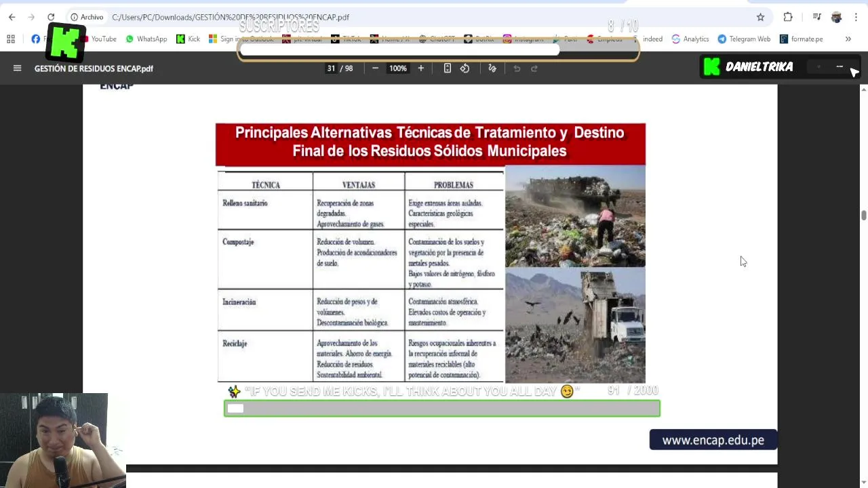Open the YouTube bookmark

(98, 39)
